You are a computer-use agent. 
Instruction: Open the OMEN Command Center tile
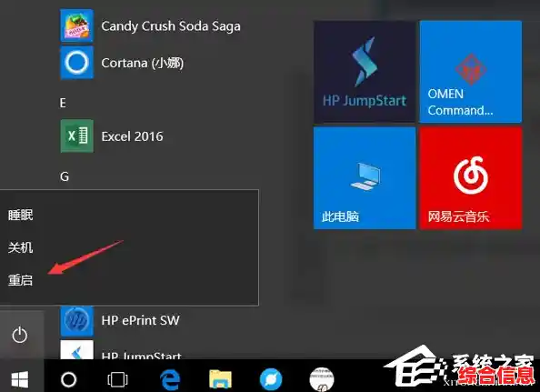pos(470,71)
